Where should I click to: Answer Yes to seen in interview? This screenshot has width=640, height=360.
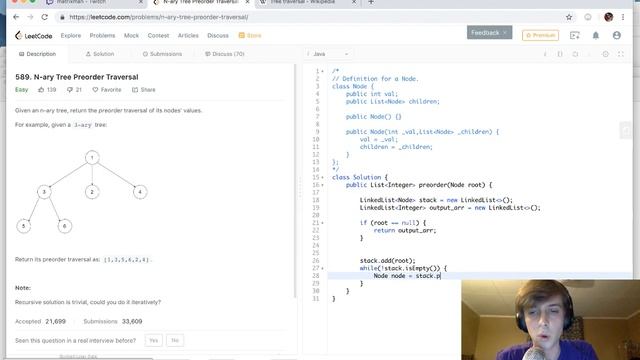(153, 340)
